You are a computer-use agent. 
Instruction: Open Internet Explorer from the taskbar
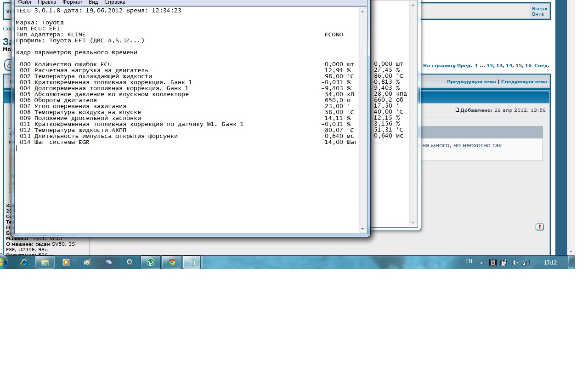24,262
